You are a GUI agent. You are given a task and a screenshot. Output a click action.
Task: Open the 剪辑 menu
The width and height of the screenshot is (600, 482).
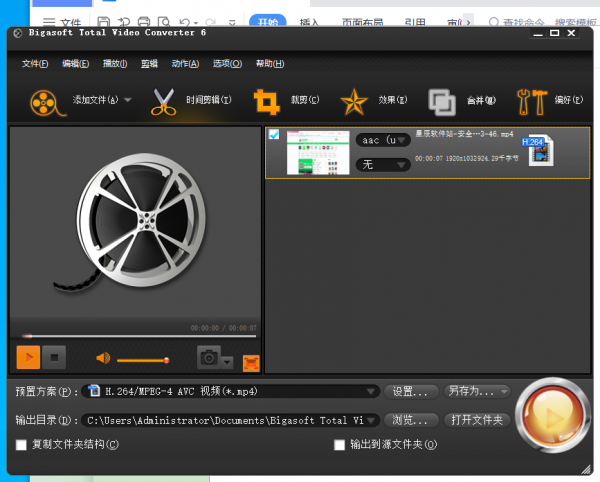tap(149, 64)
